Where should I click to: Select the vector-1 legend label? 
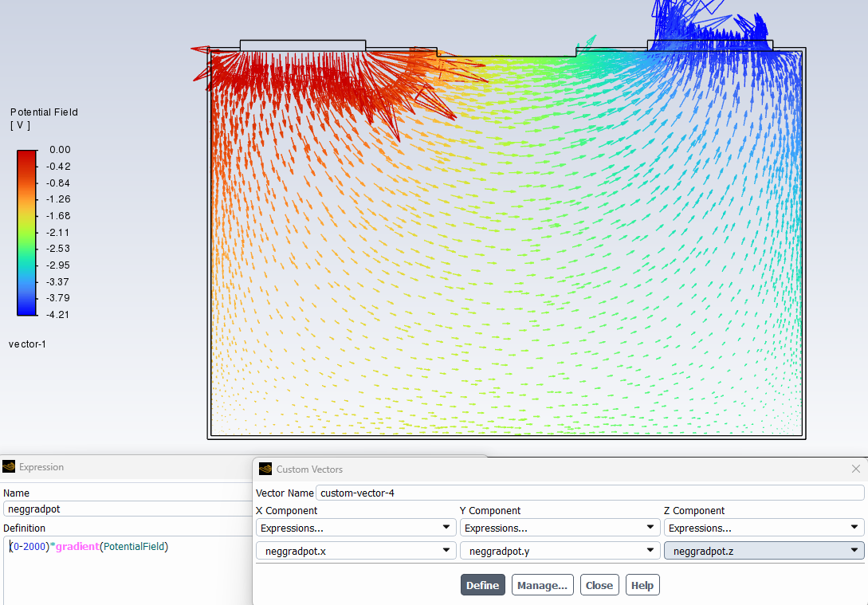(x=26, y=344)
